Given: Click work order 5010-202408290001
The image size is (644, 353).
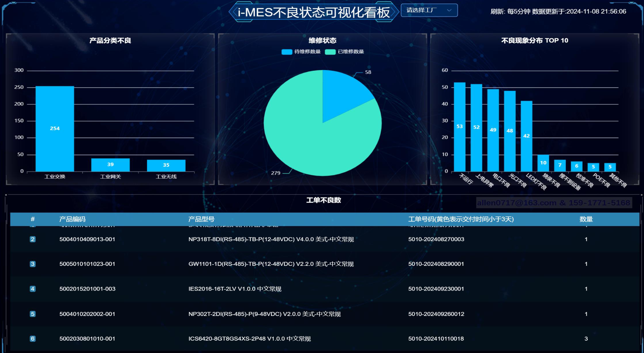Looking at the screenshot, I should (436, 264).
